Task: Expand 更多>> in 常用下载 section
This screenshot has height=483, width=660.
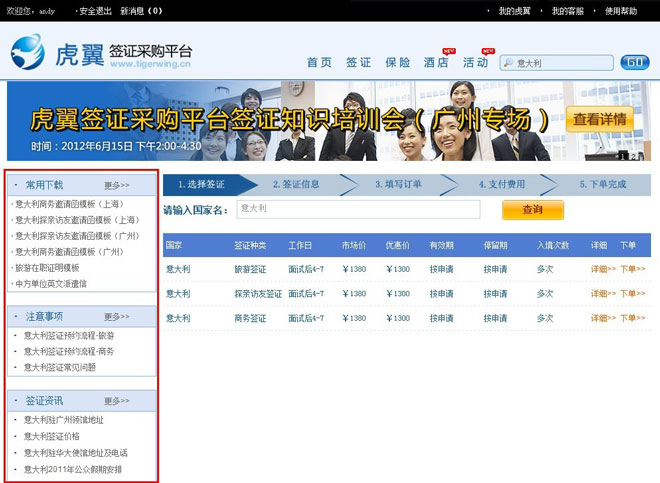Action: (117, 185)
